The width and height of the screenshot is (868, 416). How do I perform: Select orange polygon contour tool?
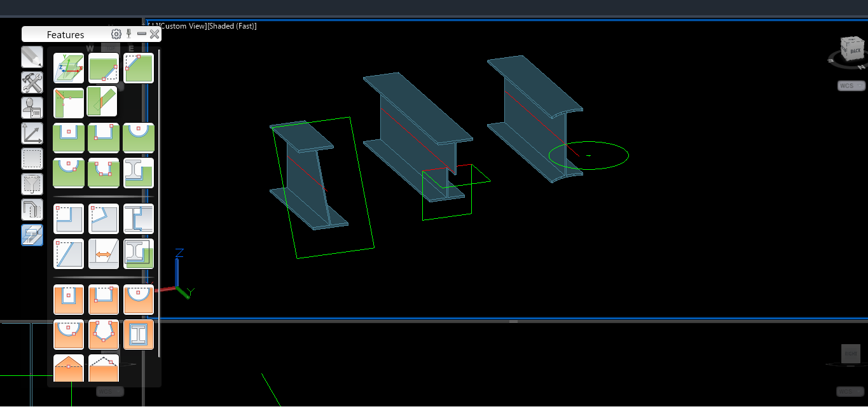104,335
